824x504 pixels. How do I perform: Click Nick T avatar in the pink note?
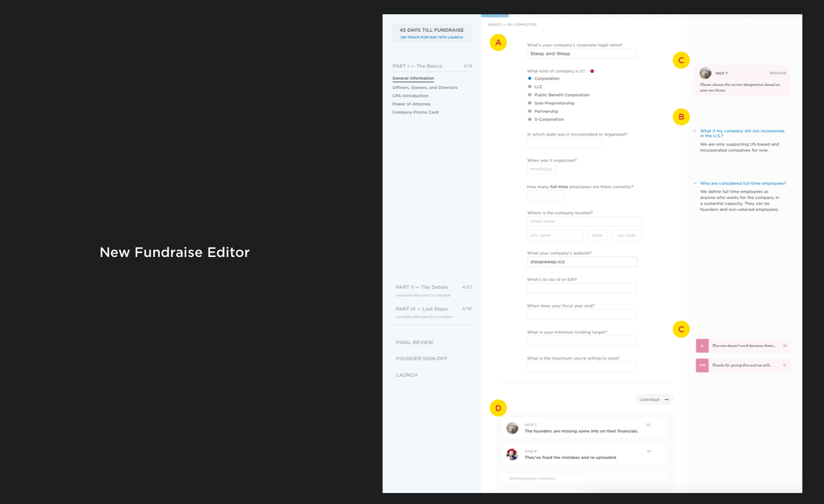pos(705,73)
